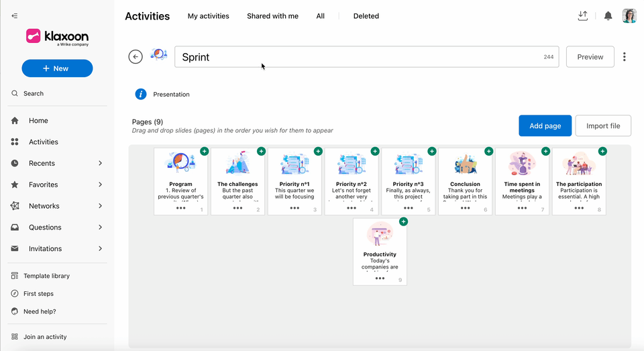Expand the Favorites submenu chevron
This screenshot has width=644, height=351.
pyautogui.click(x=100, y=185)
